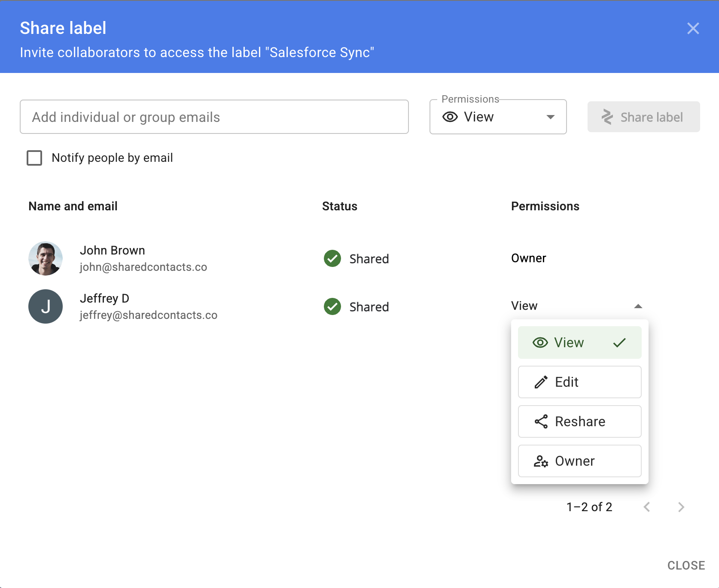The width and height of the screenshot is (719, 588).
Task: Go to previous page of collaborators
Action: (647, 507)
